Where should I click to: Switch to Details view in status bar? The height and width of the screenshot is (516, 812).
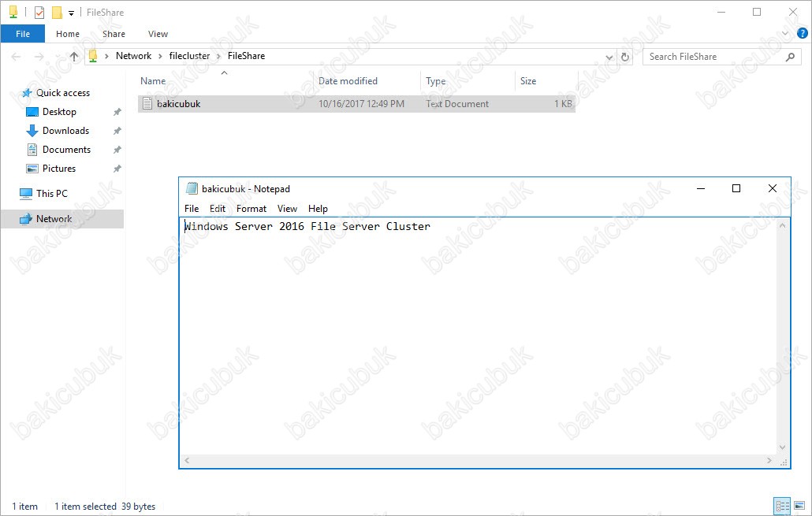pos(782,507)
